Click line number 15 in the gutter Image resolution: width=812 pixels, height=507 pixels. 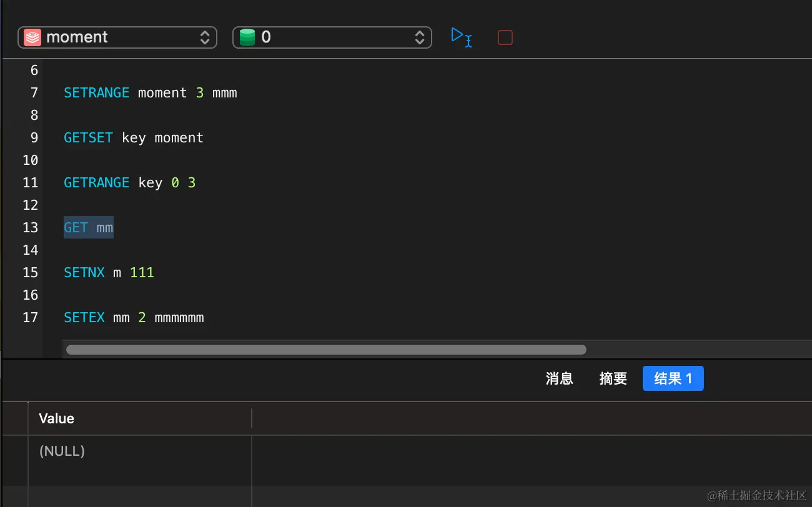pos(31,272)
